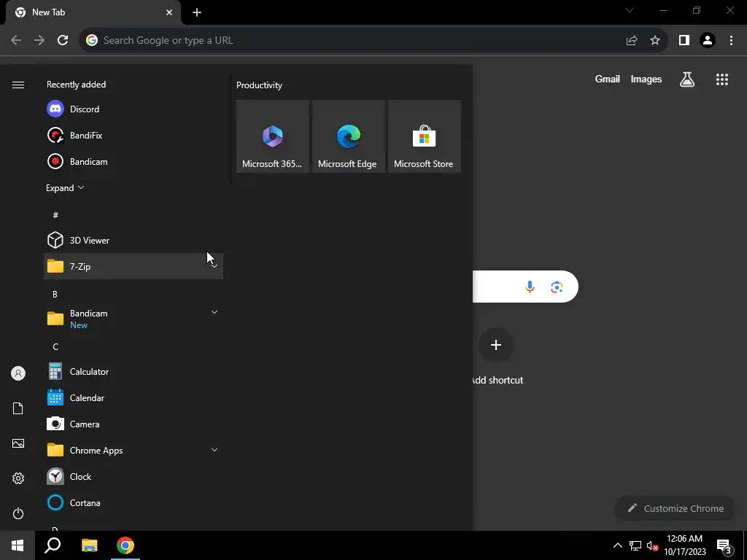Open the taskbar clock and date
Viewport: 747px width, 560px height.
coord(684,545)
